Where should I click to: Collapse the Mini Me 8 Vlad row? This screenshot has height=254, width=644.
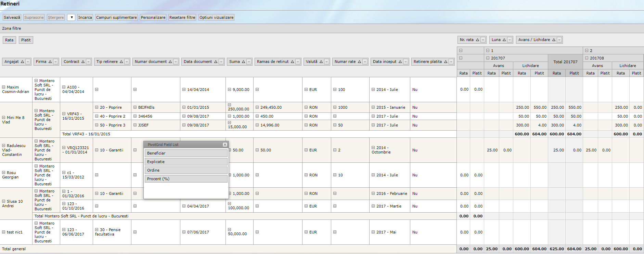(4, 118)
